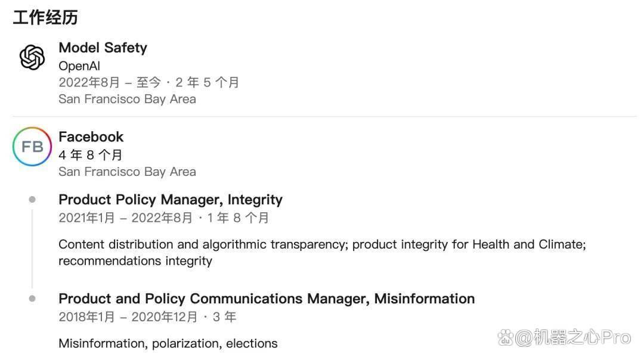This screenshot has height=360, width=644.
Task: Click the 4 年 8 个月 duration text
Action: pyautogui.click(x=91, y=155)
